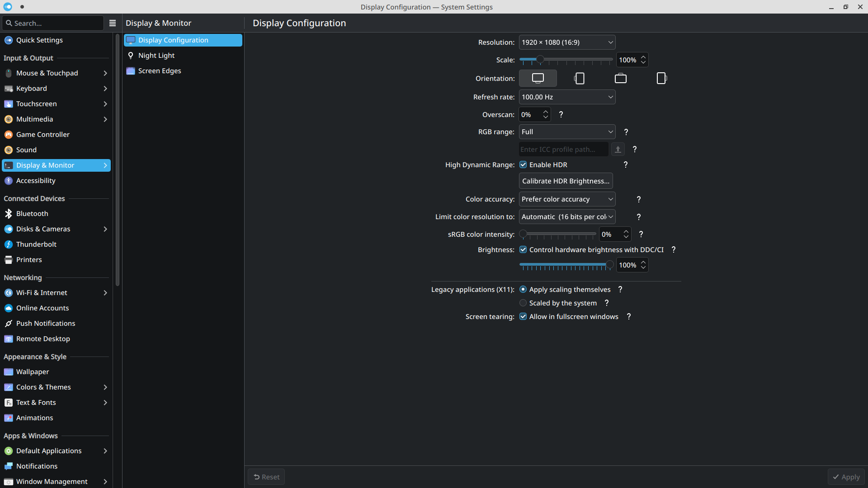Click the Night Light bulb icon
The width and height of the screenshot is (868, 488).
[x=131, y=55]
